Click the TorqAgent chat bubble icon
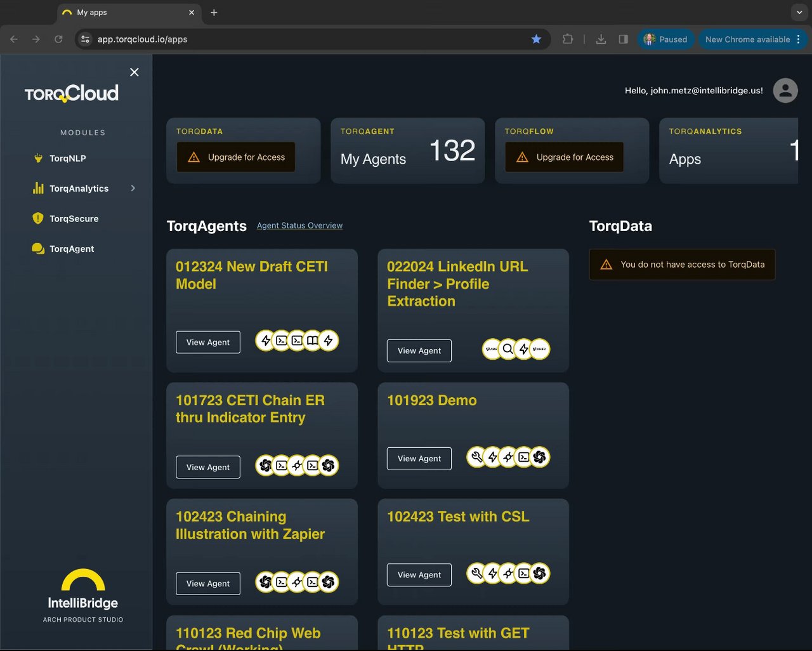Screen dimensions: 812x651 coord(38,249)
